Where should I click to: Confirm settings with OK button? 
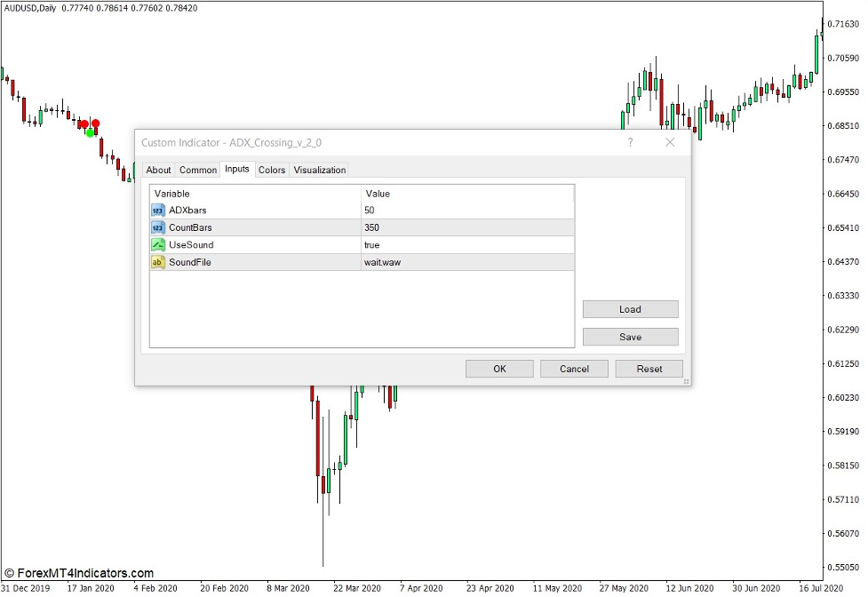click(x=499, y=369)
